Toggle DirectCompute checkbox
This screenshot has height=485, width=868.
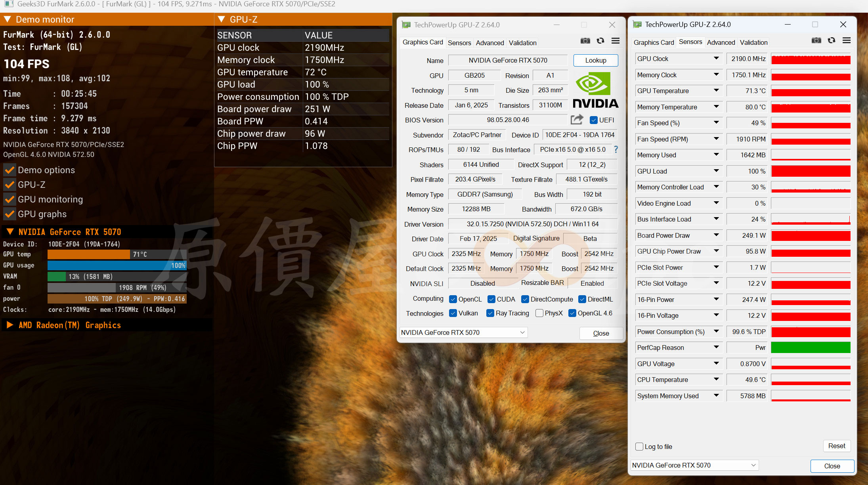pos(525,299)
